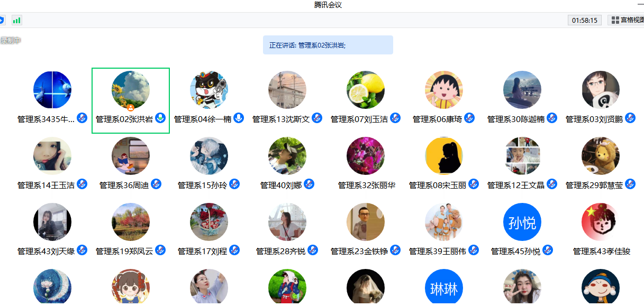Image resolution: width=644 pixels, height=307 pixels.
Task: Click the orange host badge on 张洪岩's avatar
Action: point(131,108)
